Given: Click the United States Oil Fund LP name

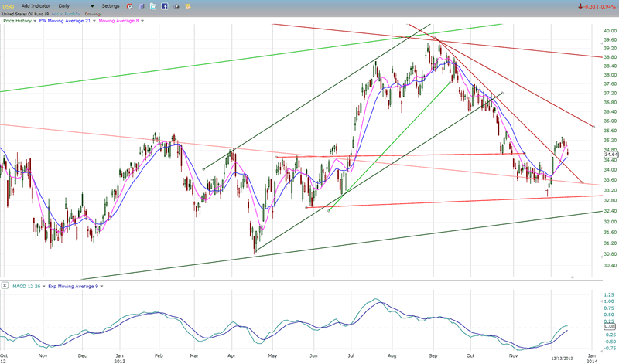Looking at the screenshot, I should [26, 14].
